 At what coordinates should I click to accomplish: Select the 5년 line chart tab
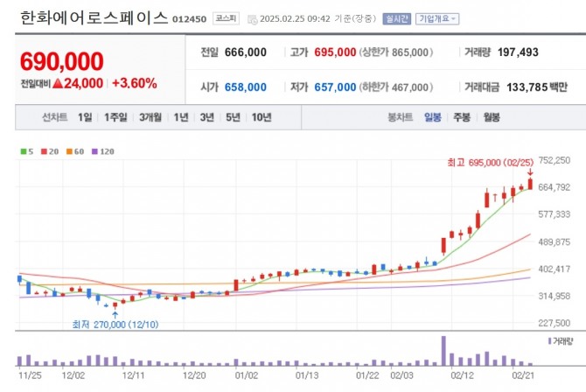pyautogui.click(x=233, y=117)
